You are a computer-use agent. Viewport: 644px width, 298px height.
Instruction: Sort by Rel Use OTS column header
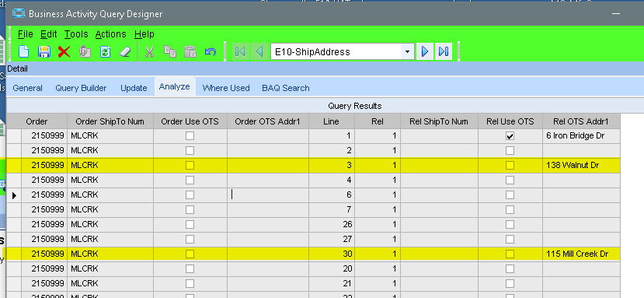point(510,121)
